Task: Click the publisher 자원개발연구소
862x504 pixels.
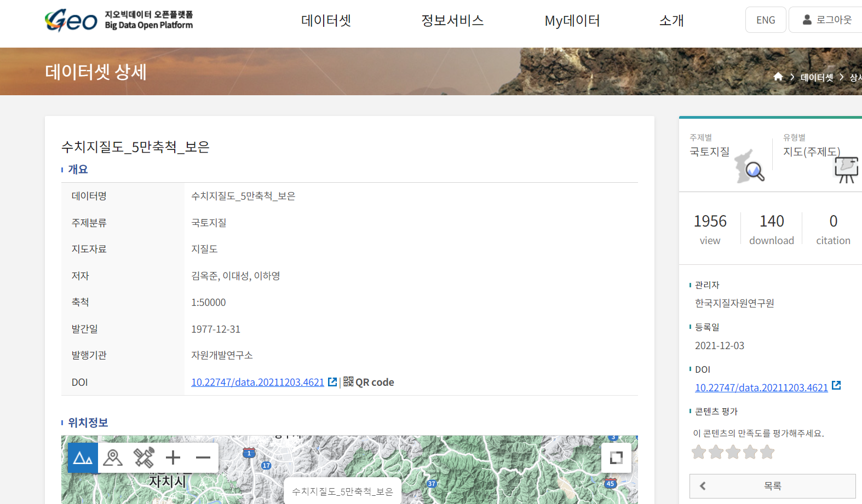Action: pyautogui.click(x=222, y=355)
